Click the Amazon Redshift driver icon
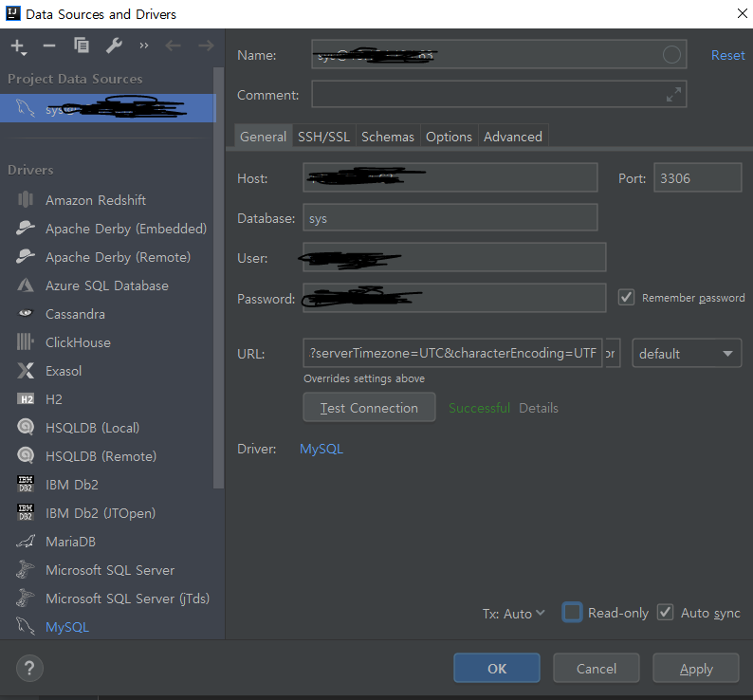Screen dimensions: 753x700 (x=26, y=199)
